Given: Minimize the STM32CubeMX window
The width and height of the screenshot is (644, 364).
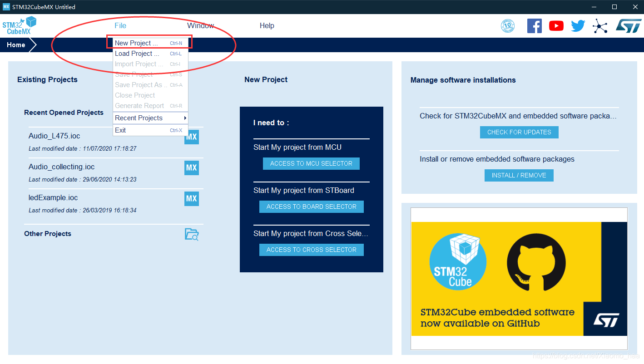Looking at the screenshot, I should click(594, 7).
